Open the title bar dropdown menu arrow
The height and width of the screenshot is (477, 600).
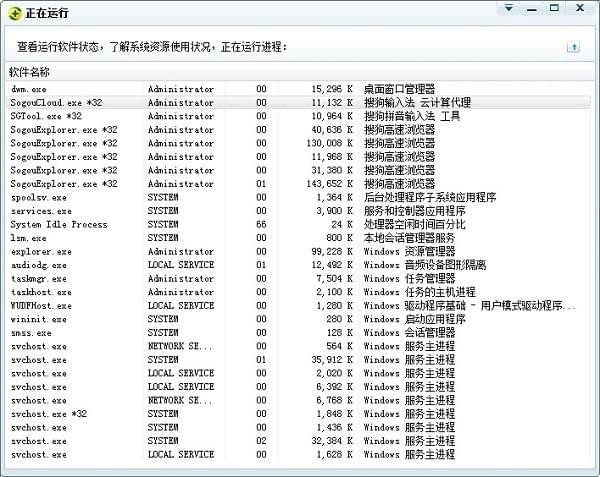tap(509, 8)
